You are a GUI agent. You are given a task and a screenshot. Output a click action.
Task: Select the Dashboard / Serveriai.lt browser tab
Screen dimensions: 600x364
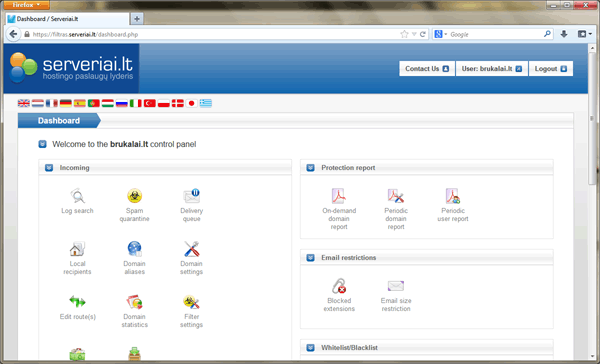[x=67, y=19]
